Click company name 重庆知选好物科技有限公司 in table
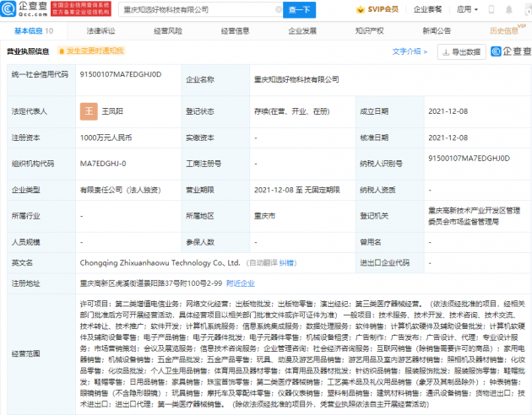This screenshot has height=415, width=532. pos(296,79)
